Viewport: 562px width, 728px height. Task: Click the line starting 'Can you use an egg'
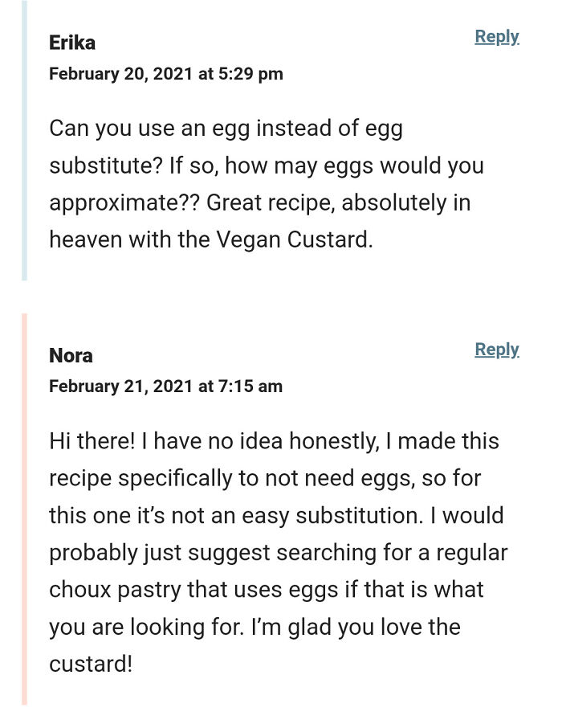pos(226,129)
